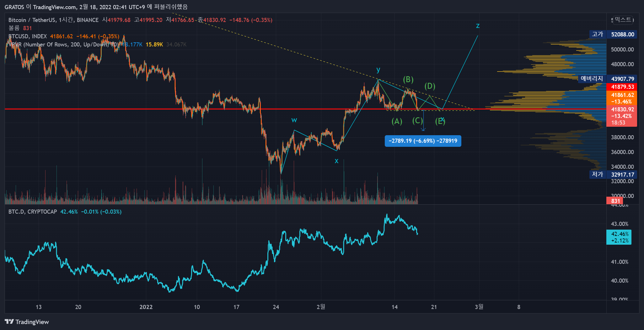Click the cyan +2.12% dominance axis label
This screenshot has height=330, width=644.
tap(620, 241)
